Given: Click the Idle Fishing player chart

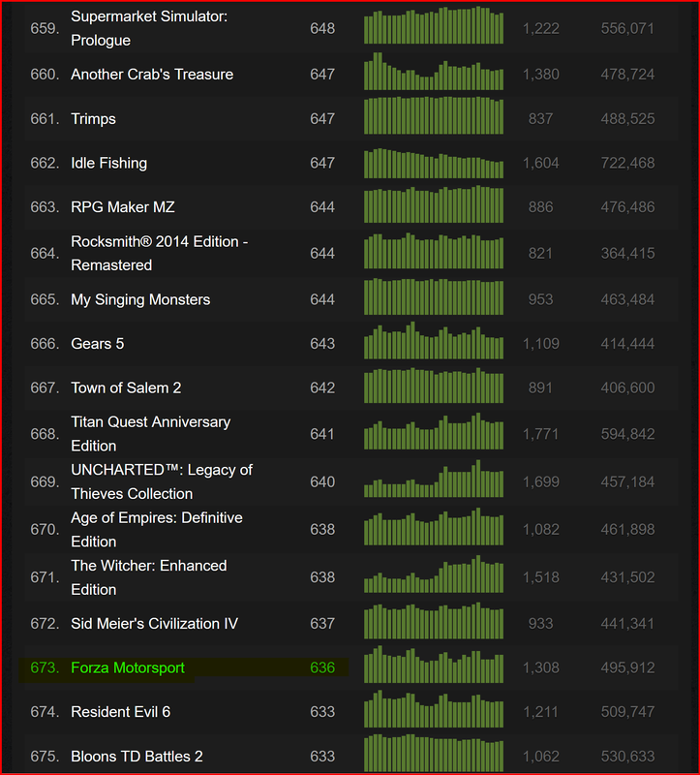Looking at the screenshot, I should click(x=434, y=163).
